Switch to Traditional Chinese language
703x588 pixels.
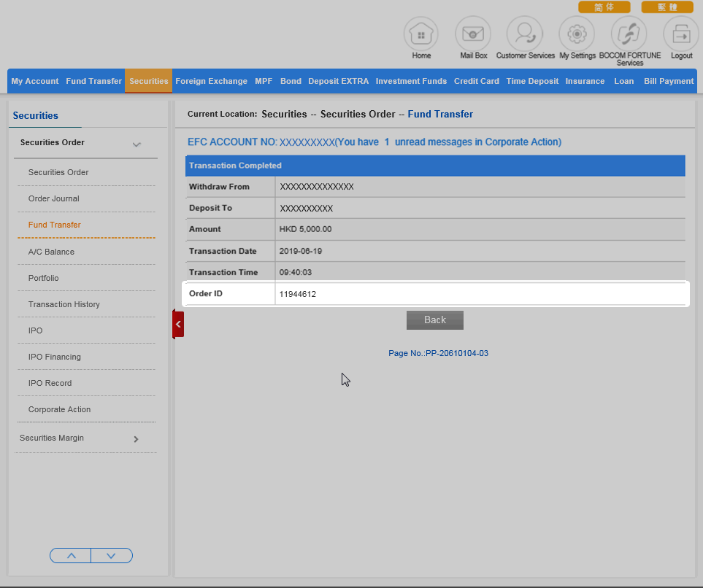point(667,7)
